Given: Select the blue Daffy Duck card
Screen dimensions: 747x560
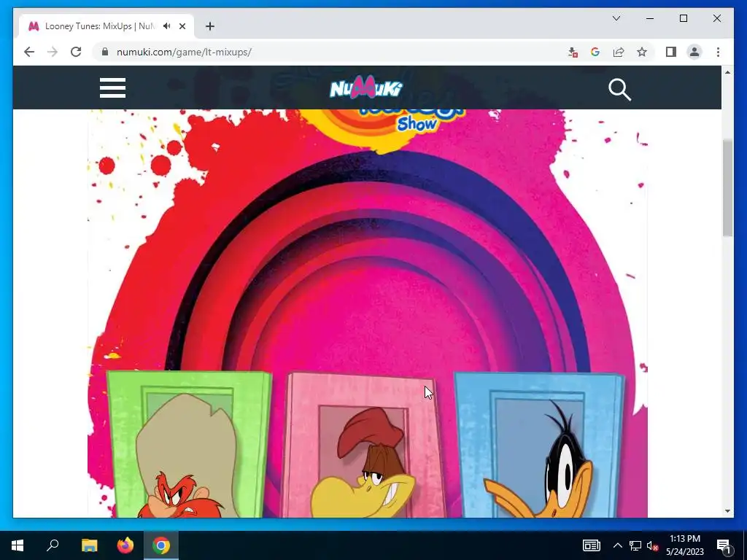Looking at the screenshot, I should pyautogui.click(x=539, y=446).
